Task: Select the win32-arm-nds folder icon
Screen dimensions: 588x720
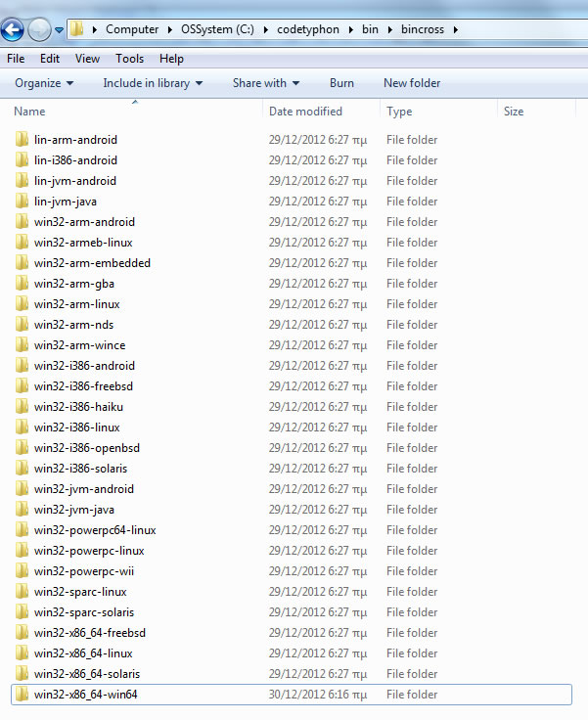Action: pyautogui.click(x=22, y=324)
